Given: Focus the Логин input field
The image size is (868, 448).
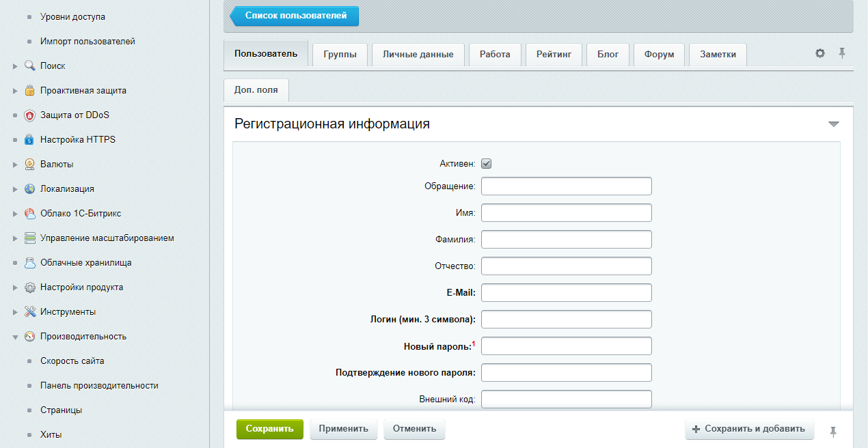Looking at the screenshot, I should point(567,320).
